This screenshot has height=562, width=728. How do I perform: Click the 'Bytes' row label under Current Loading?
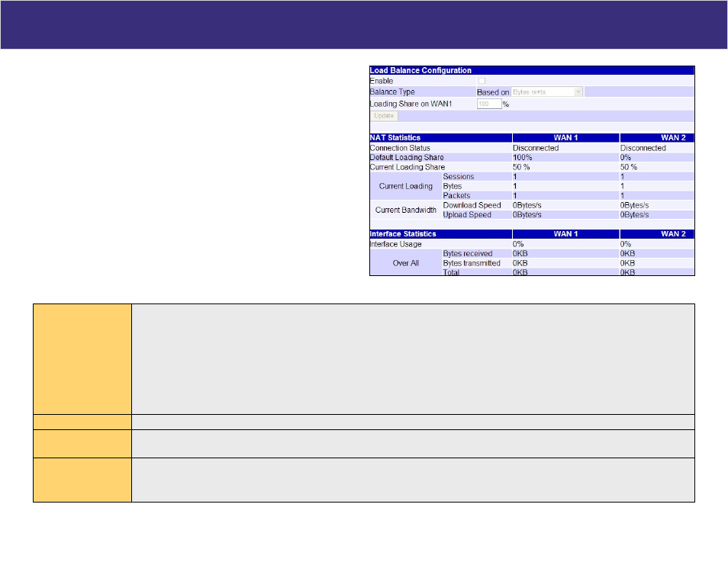pos(453,186)
